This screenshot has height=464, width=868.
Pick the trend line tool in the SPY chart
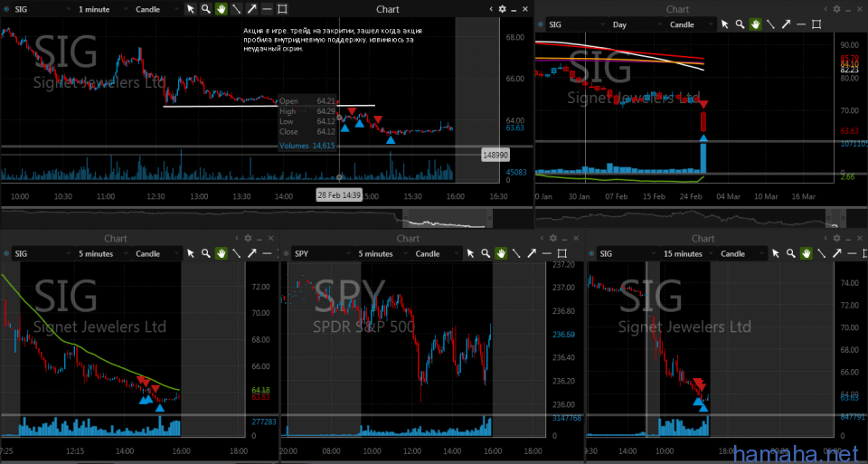[516, 253]
